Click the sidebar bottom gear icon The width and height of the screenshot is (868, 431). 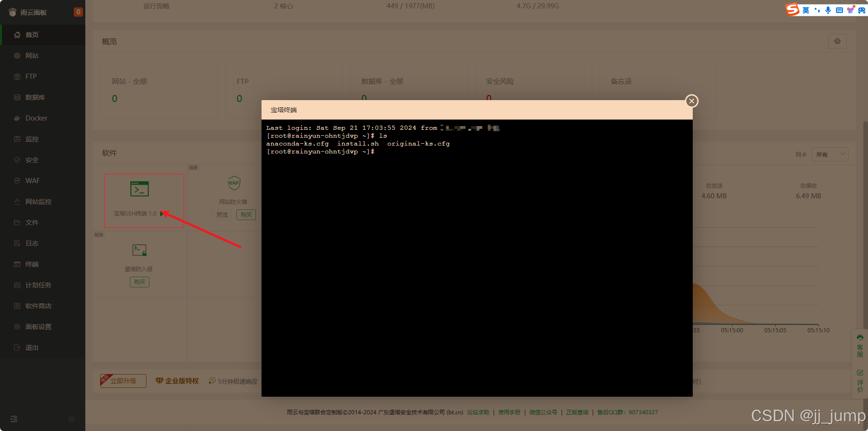(71, 419)
